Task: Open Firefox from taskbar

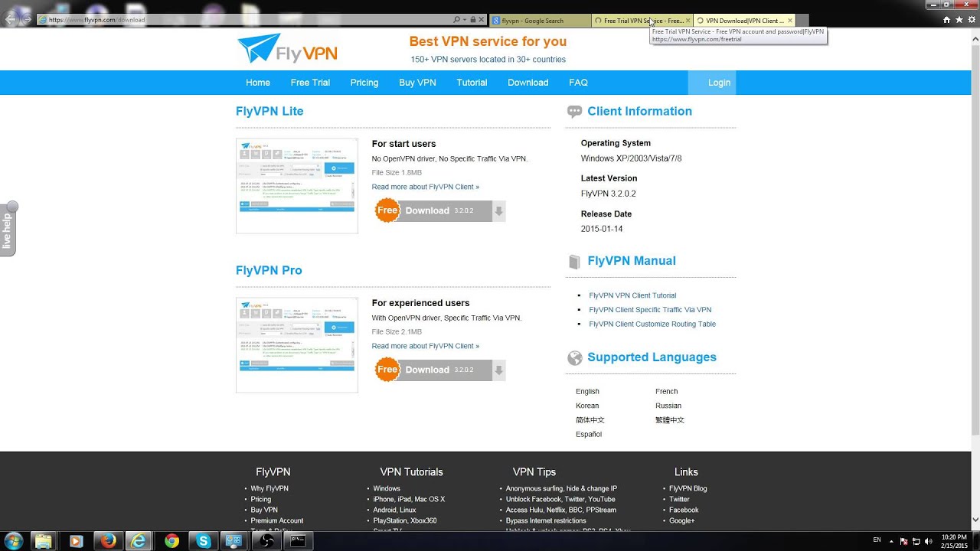Action: coord(108,541)
